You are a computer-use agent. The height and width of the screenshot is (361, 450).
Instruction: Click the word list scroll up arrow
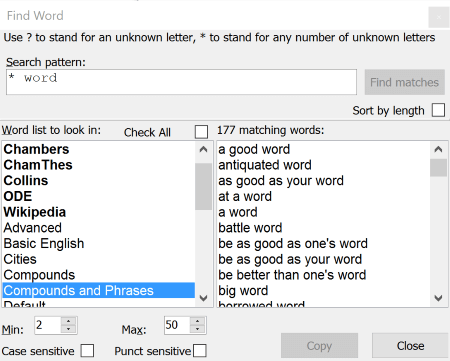(x=203, y=149)
